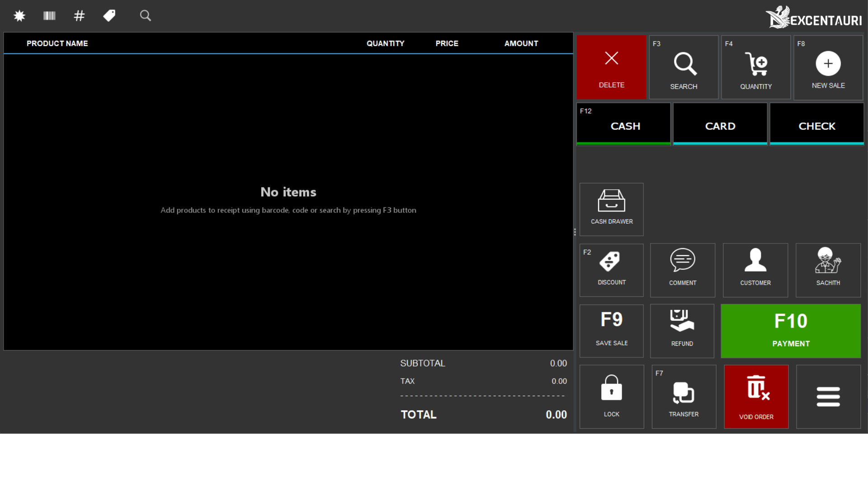This screenshot has width=868, height=488.
Task: Start a New Sale with F8 tile
Action: click(828, 68)
